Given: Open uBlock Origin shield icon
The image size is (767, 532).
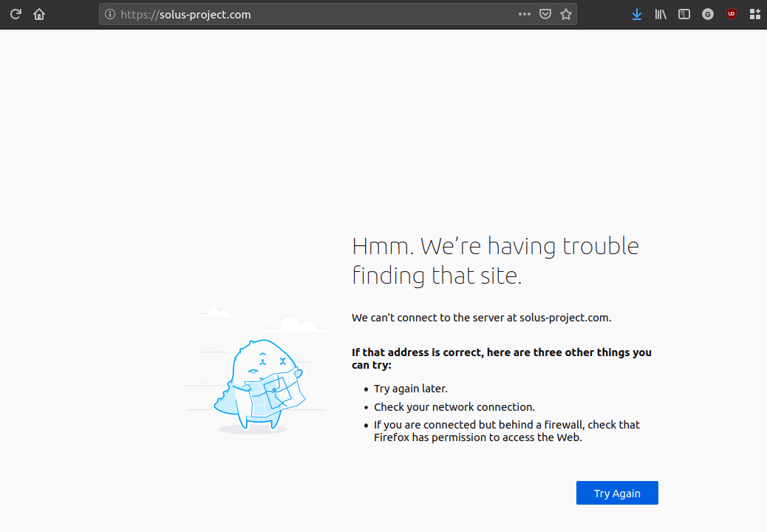Looking at the screenshot, I should click(732, 14).
